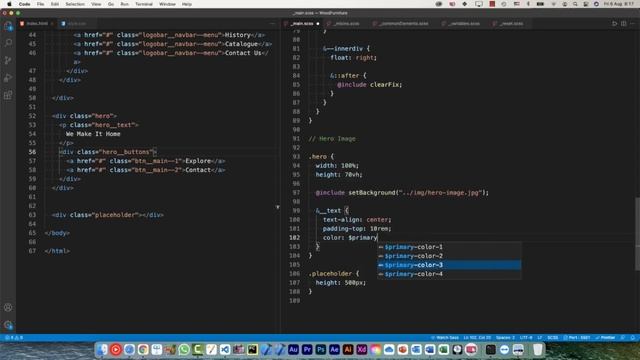Viewport: 640px width, 360px height.
Task: Choose $primary-color-2 suggestion
Action: (x=449, y=256)
